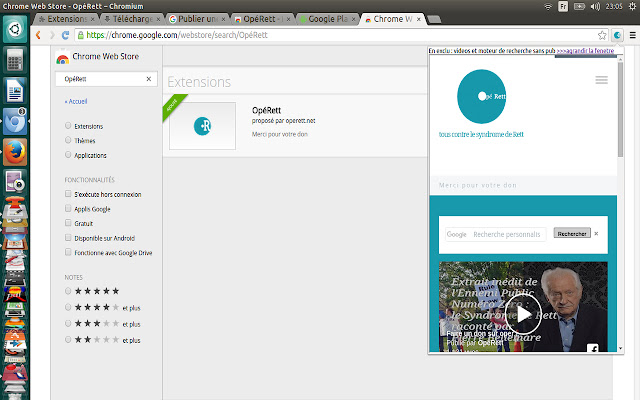Open the OpéRett extension icon in toolbar
640x400 pixels.
618,35
